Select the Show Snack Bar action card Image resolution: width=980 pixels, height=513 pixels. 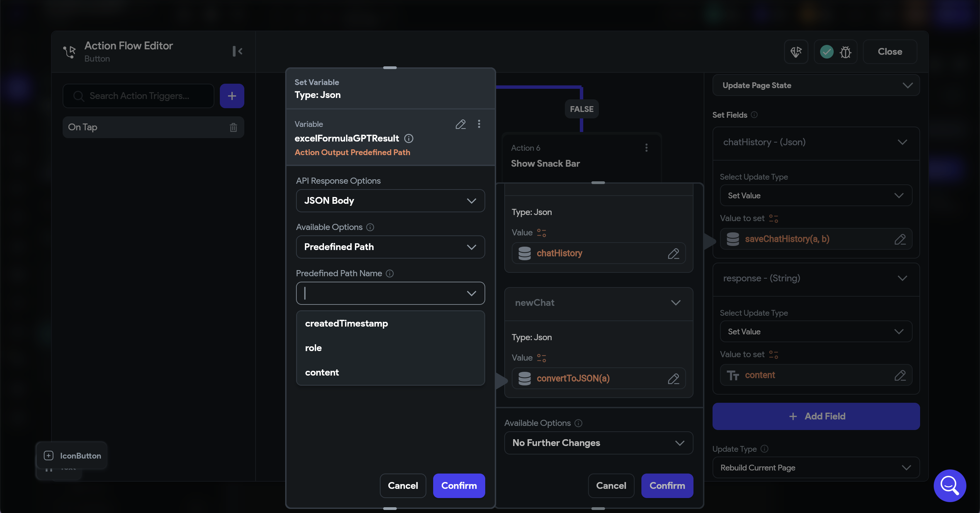pyautogui.click(x=581, y=157)
